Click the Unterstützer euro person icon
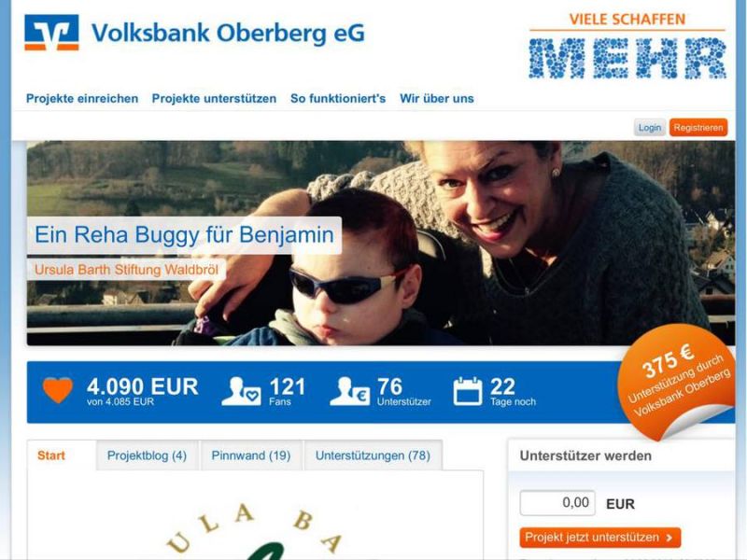 click(349, 391)
